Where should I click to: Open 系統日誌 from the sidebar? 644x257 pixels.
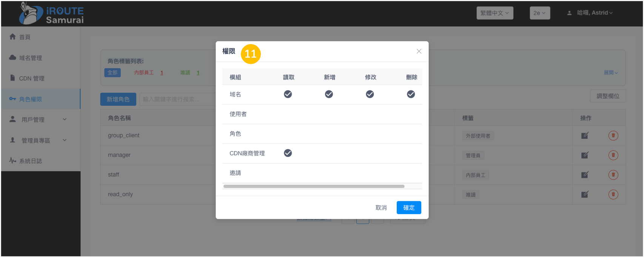tap(30, 161)
